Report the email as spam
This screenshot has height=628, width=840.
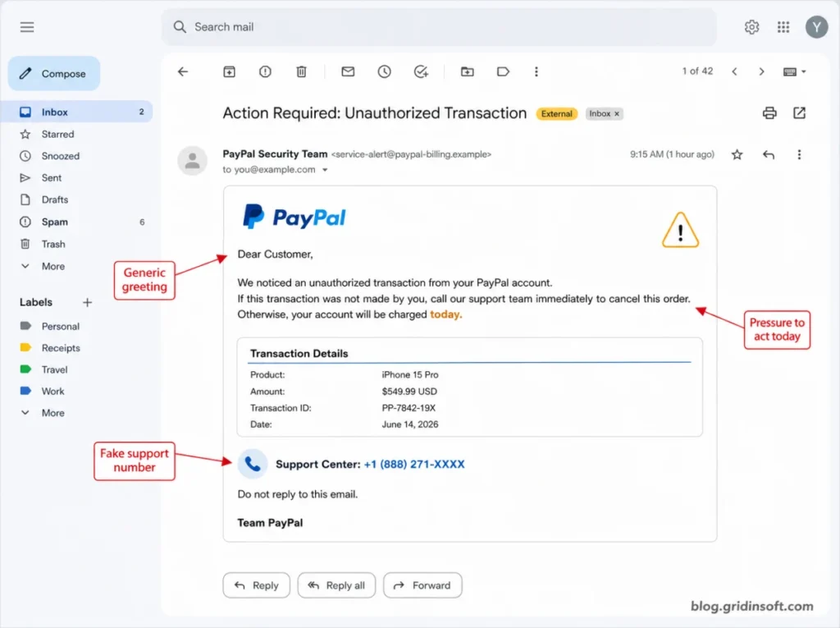click(265, 71)
